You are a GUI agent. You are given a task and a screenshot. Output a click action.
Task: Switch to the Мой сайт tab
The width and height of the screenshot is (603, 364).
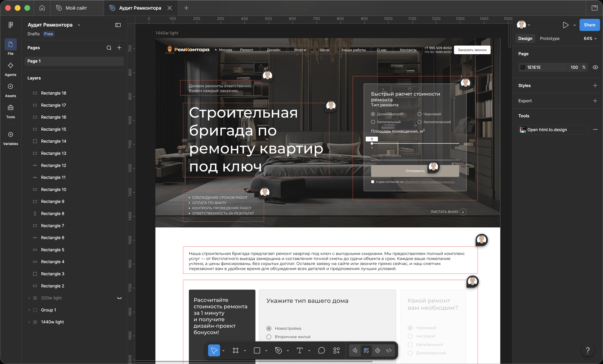(x=77, y=8)
